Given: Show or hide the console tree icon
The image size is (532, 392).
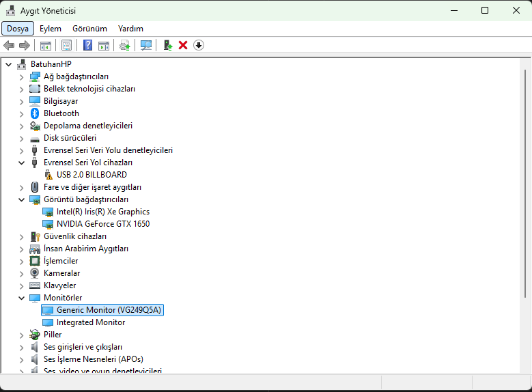Looking at the screenshot, I should click(46, 45).
